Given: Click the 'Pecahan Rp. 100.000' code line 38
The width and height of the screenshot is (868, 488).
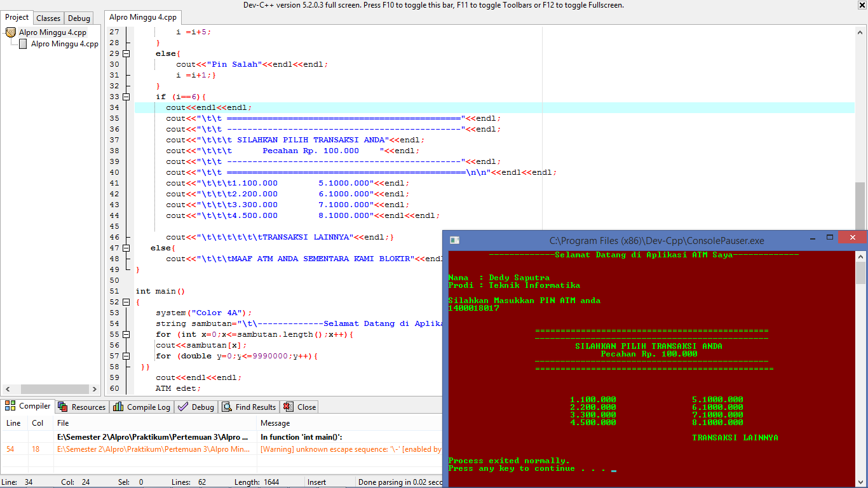Looking at the screenshot, I should [293, 151].
